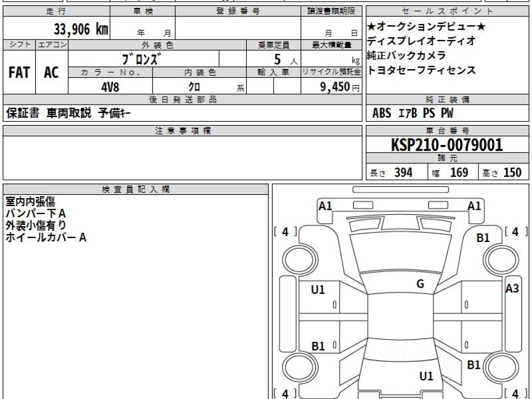Click the 走行 column header

(x=56, y=12)
